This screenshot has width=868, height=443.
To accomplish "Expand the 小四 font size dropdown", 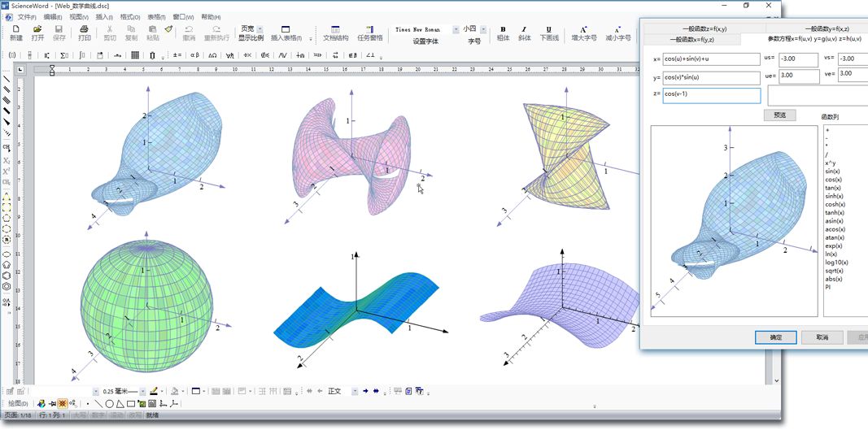I will (483, 29).
